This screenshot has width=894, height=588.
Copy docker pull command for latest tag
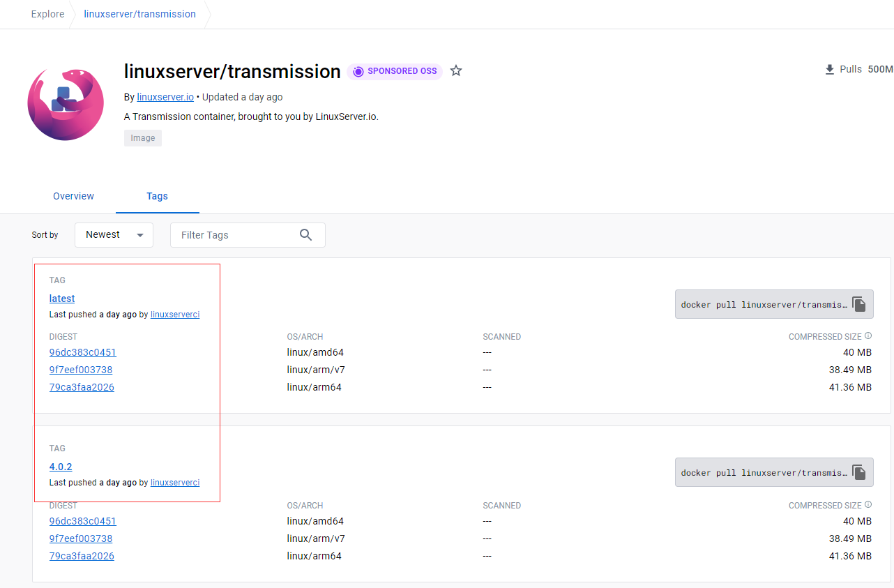coord(859,305)
